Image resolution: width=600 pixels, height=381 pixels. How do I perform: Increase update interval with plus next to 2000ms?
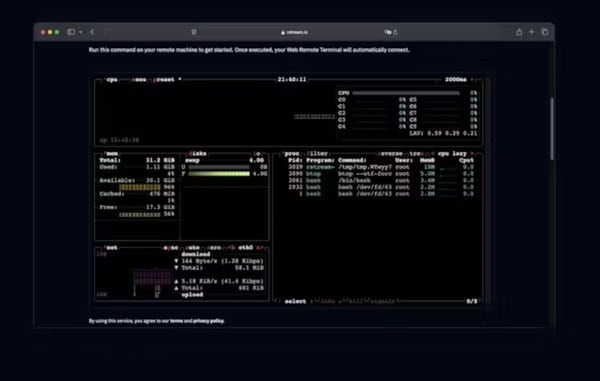472,80
